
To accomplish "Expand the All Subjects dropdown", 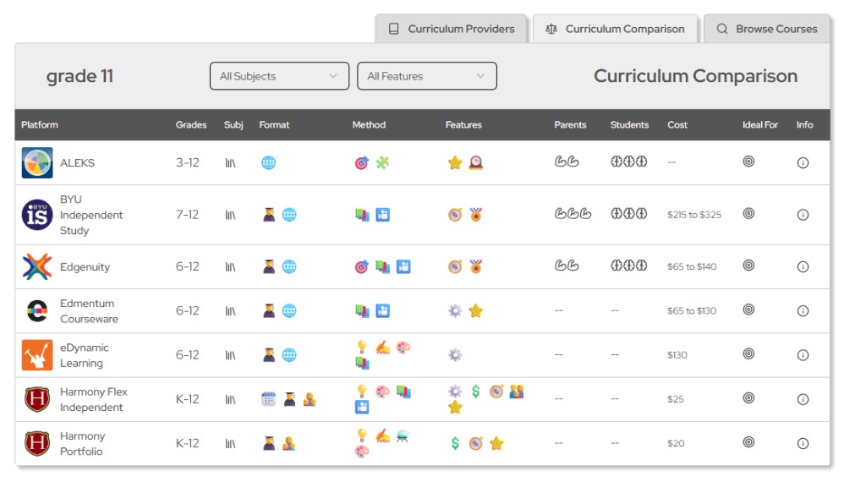I will click(x=279, y=76).
